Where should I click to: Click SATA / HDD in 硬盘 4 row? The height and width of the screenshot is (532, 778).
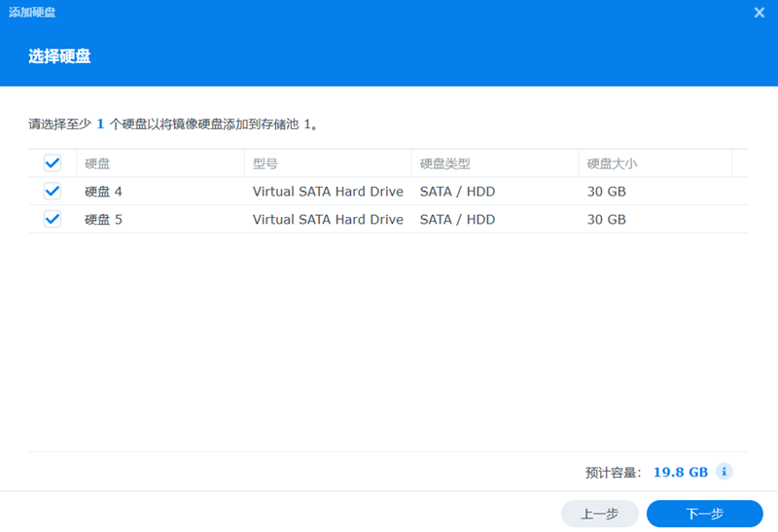coord(457,192)
